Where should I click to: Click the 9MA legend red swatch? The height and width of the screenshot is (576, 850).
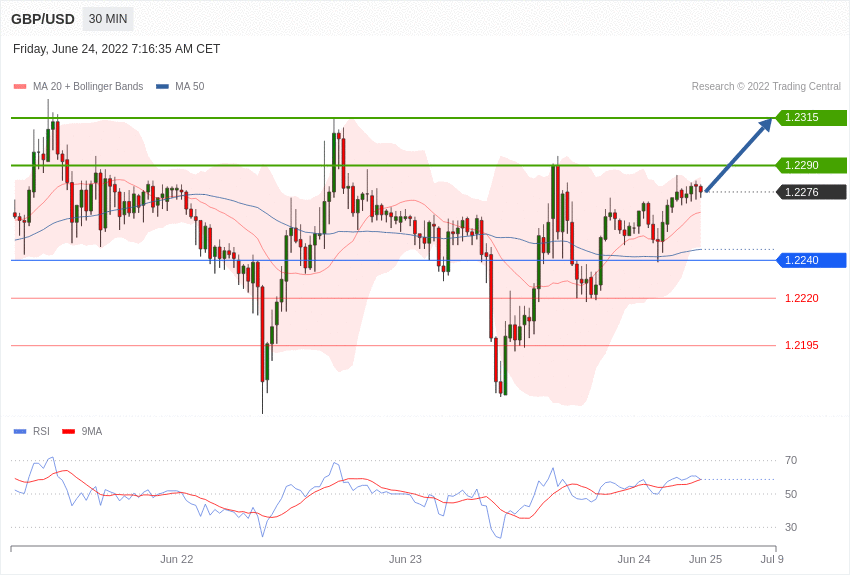[x=69, y=432]
